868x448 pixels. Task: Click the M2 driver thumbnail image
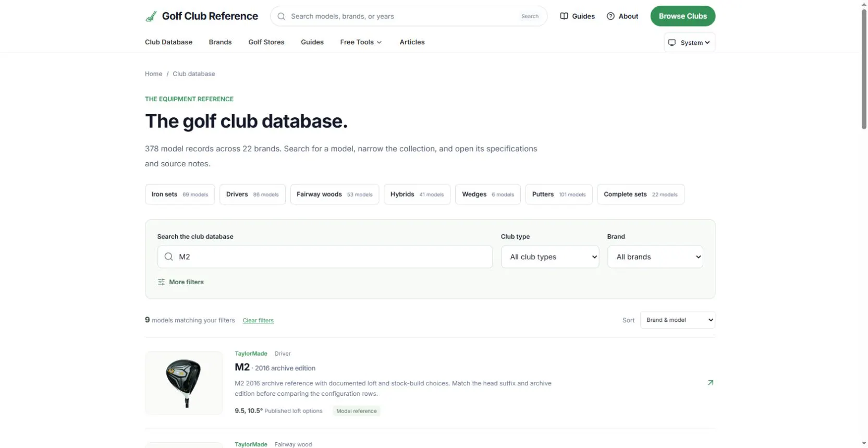click(x=184, y=383)
